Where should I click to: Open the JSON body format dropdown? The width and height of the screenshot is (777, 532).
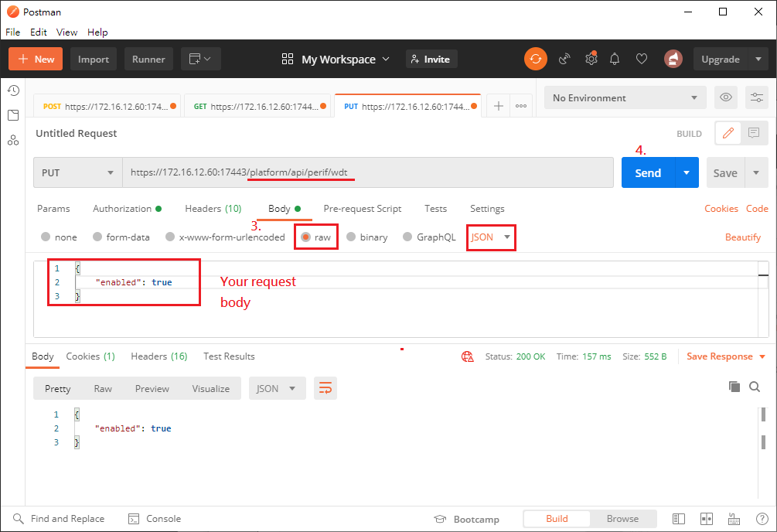coord(492,237)
